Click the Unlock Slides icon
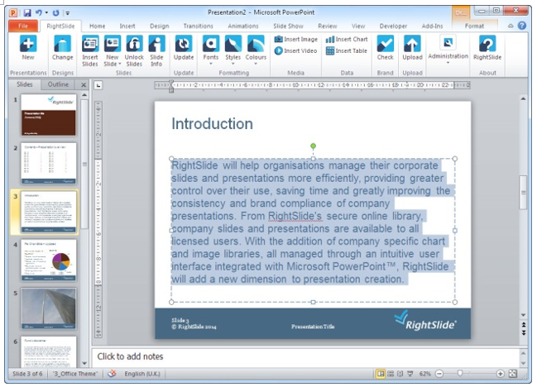The height and width of the screenshot is (392, 537). coord(134,51)
